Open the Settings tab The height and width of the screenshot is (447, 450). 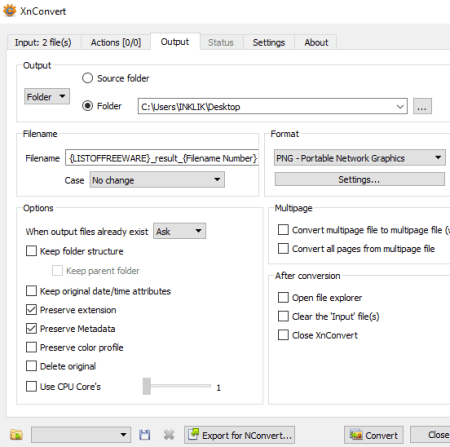point(269,42)
